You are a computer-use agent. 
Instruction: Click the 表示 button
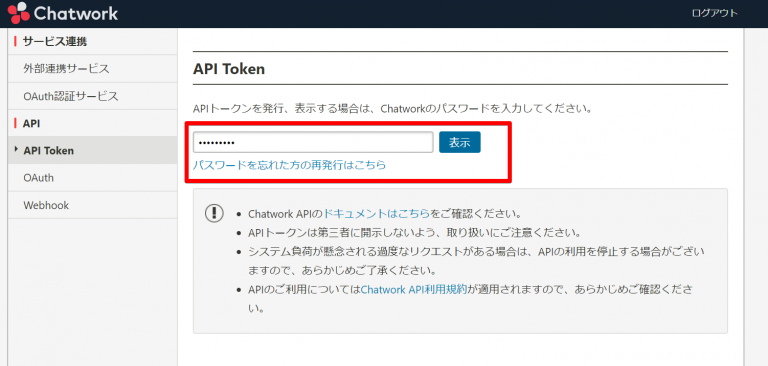[459, 143]
